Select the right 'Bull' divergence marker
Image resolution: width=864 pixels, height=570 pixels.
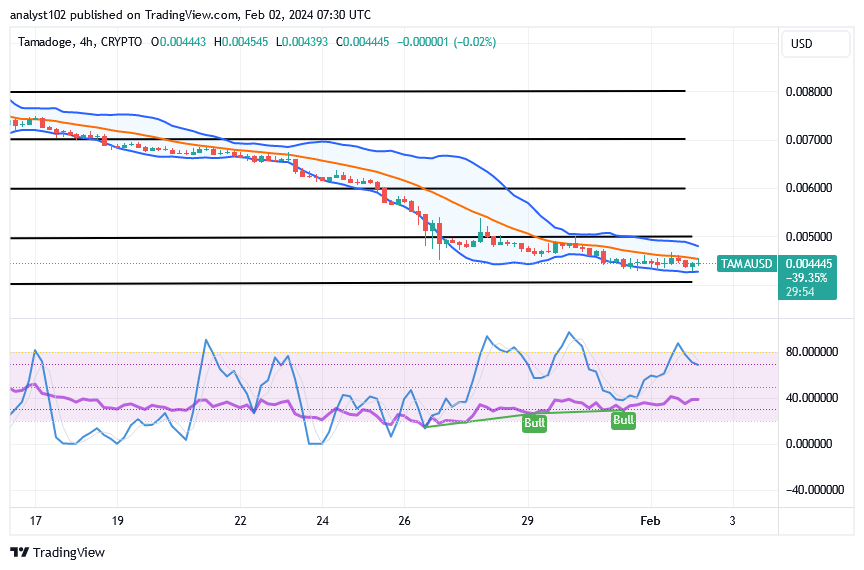pyautogui.click(x=623, y=420)
